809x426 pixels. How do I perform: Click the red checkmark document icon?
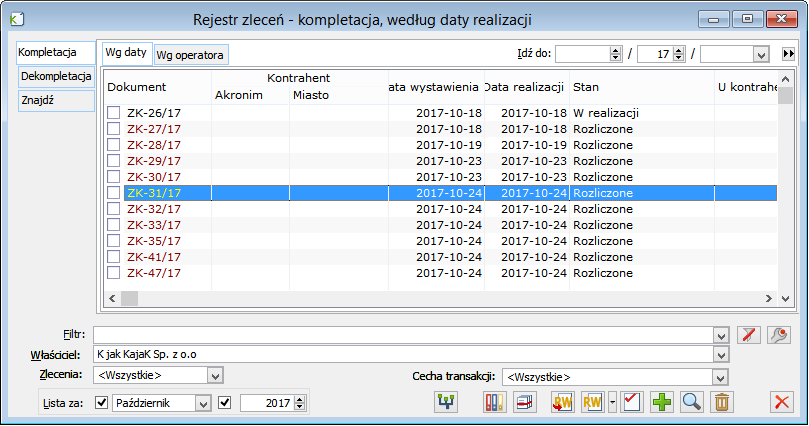632,402
